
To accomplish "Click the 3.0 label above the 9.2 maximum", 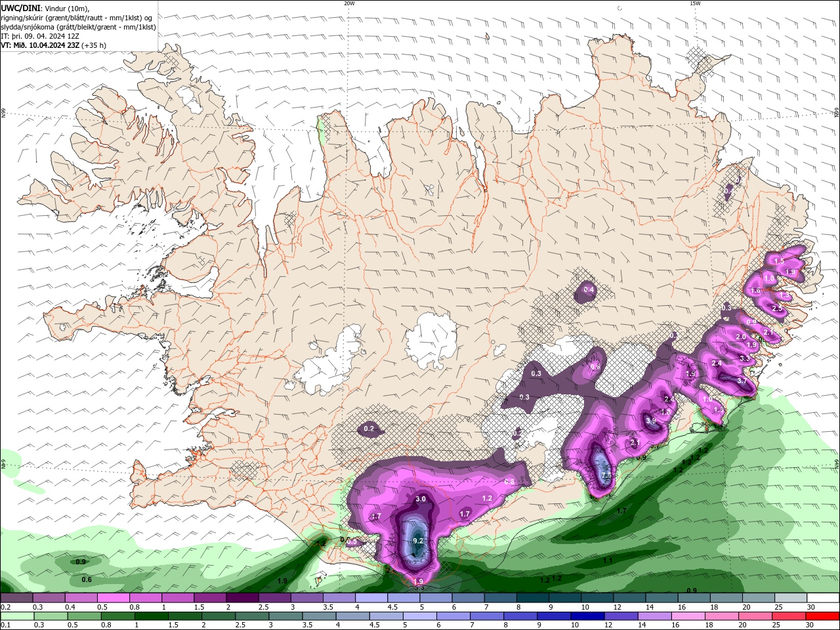I will [x=421, y=499].
